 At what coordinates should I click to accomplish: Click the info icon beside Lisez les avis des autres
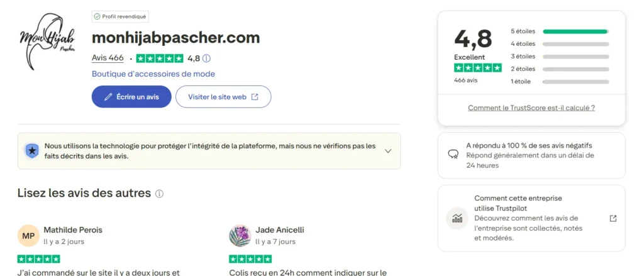click(x=159, y=194)
